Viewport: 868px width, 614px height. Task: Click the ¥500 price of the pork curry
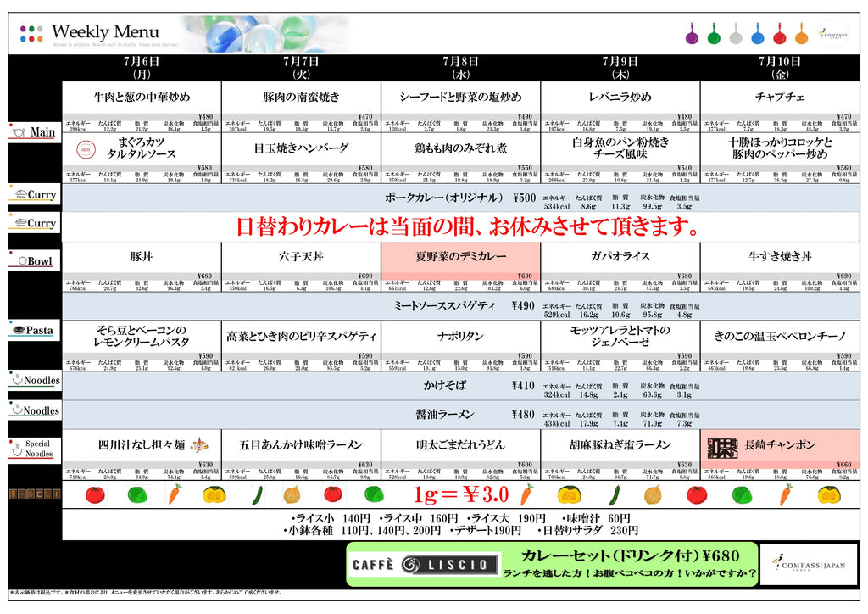(524, 198)
